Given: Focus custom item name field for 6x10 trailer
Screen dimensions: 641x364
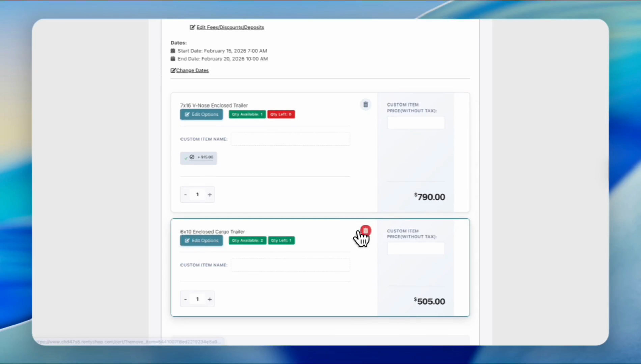Looking at the screenshot, I should click(290, 265).
